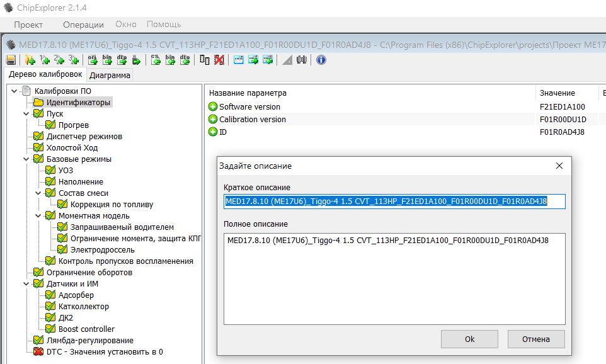Screen dimensions: 606x364
Task: Click the save project floppy disk icon
Action: (11, 60)
